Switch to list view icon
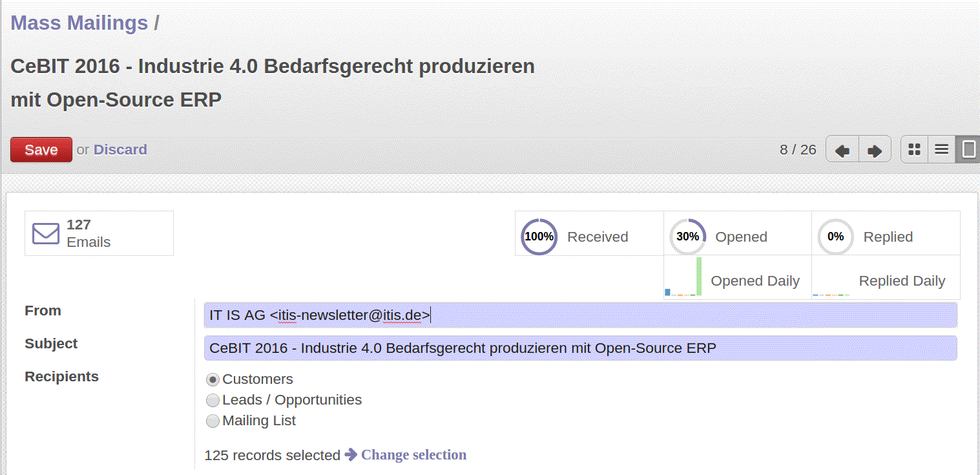The width and height of the screenshot is (980, 475). pos(942,149)
